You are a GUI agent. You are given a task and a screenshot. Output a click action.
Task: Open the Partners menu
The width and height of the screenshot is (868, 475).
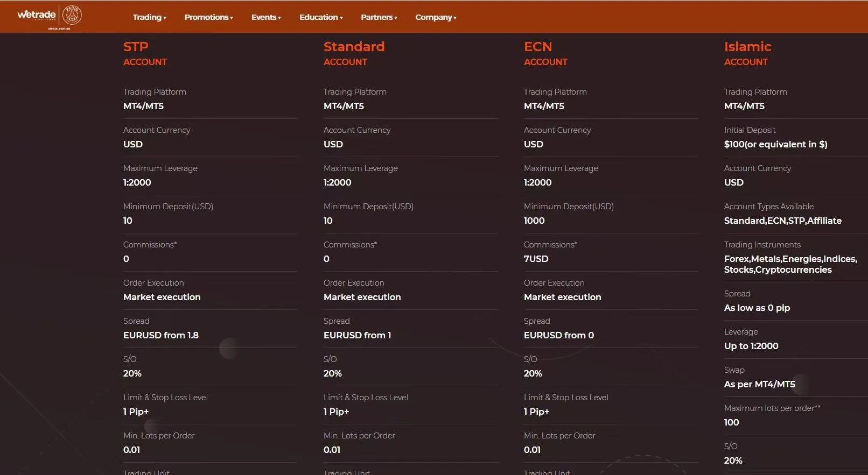coord(379,17)
